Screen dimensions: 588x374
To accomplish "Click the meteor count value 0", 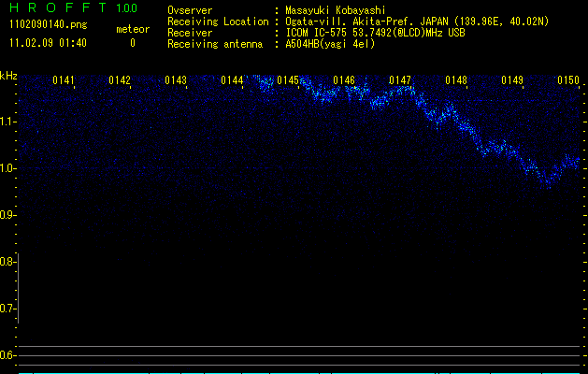I will pos(133,43).
